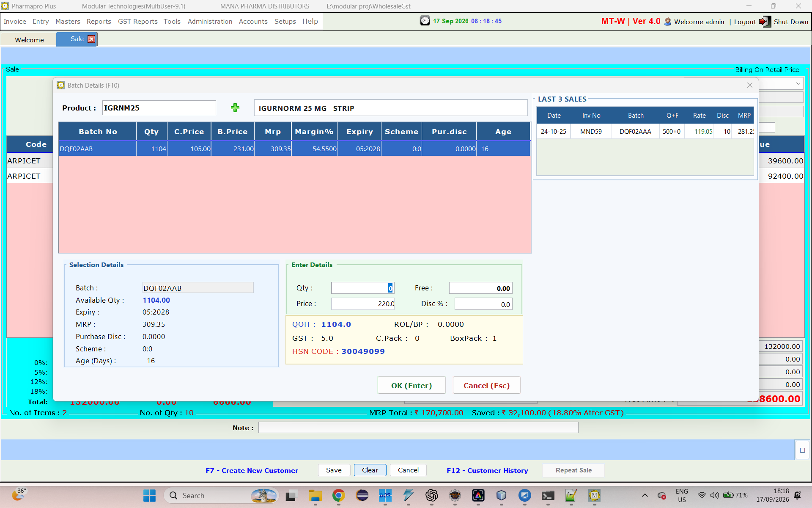
Task: Click F7 - Create New Customer link
Action: 252,471
